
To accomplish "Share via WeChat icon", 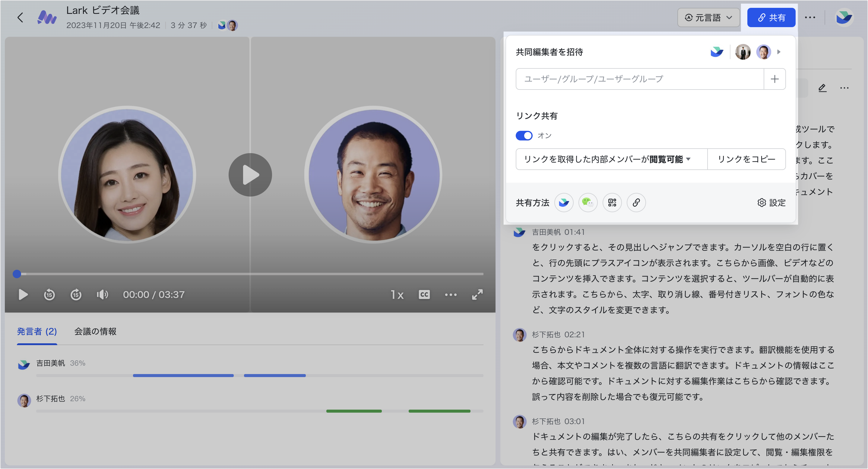I will tap(588, 202).
